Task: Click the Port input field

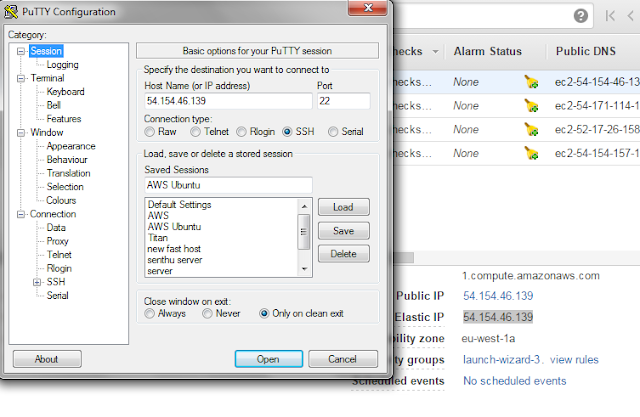Action: pyautogui.click(x=344, y=101)
